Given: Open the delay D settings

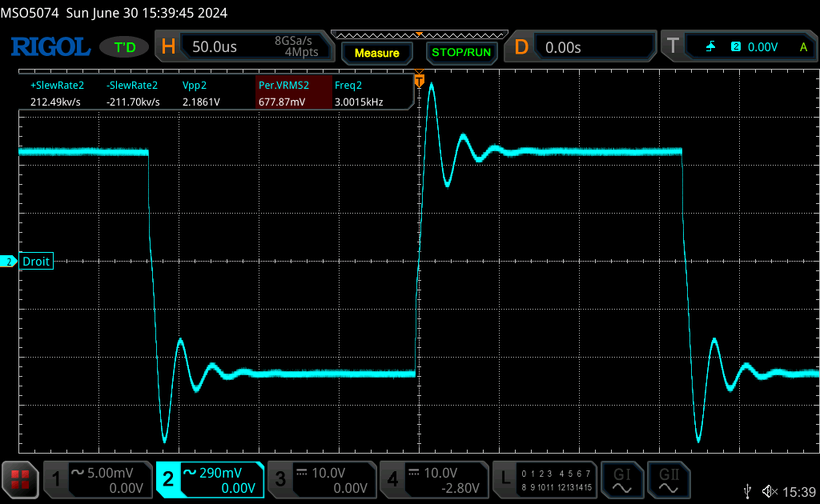Looking at the screenshot, I should pos(521,47).
